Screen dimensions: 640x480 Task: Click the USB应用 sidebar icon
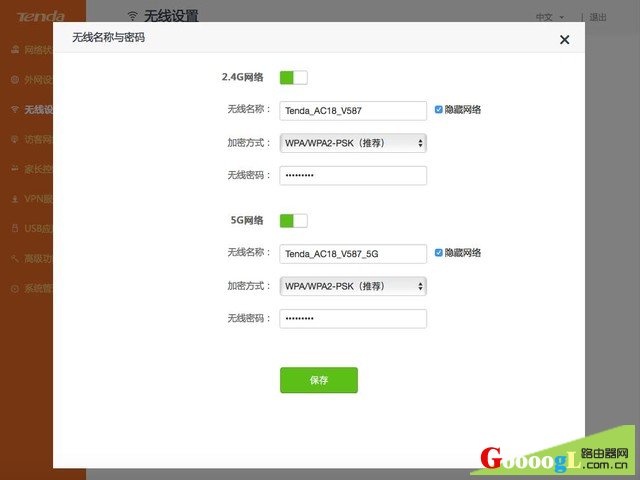[x=14, y=229]
